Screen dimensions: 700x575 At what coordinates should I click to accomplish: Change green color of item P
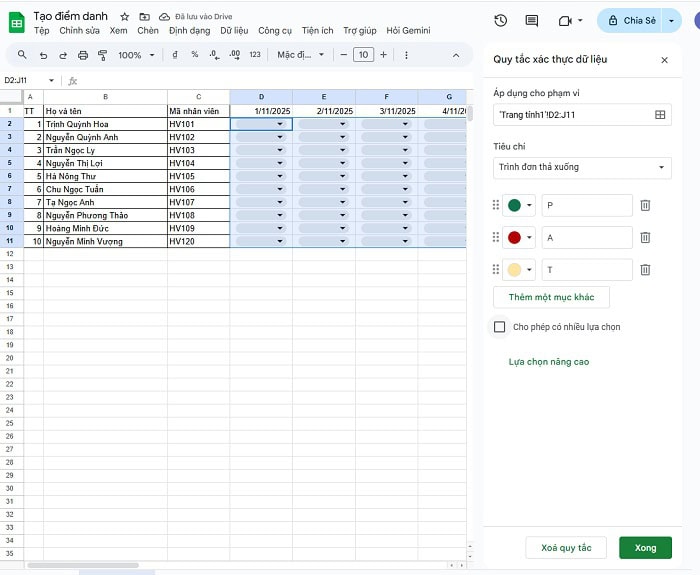pos(519,205)
